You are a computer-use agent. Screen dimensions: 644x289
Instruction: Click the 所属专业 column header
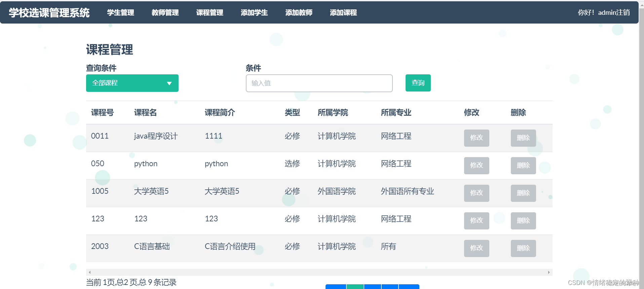click(x=396, y=112)
